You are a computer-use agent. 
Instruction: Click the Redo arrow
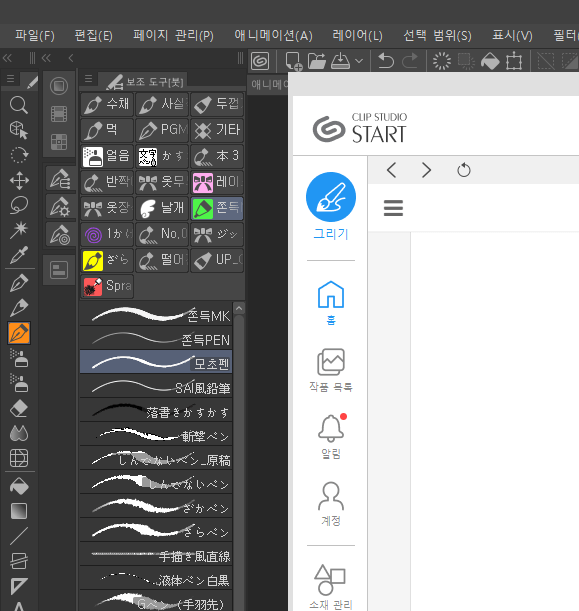point(410,61)
